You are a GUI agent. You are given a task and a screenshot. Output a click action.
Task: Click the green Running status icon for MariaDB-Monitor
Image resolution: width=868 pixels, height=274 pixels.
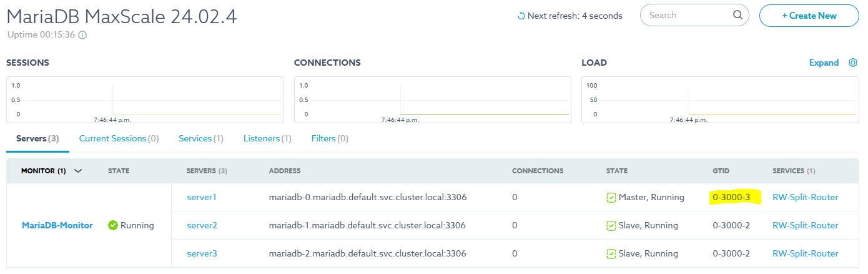coord(113,225)
